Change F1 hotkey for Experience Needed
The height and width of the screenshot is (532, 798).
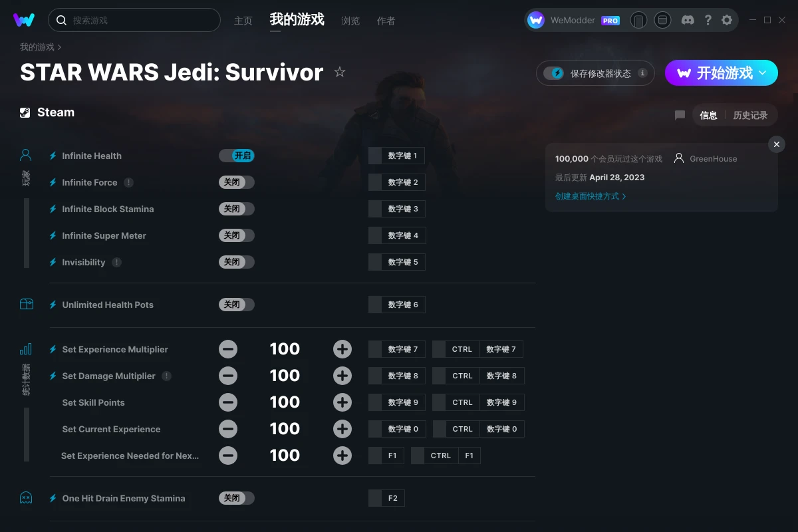(386, 456)
